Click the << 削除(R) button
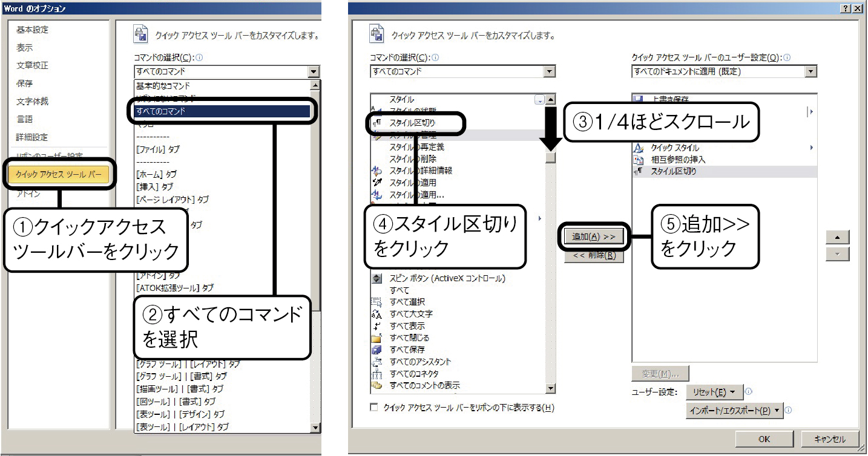Viewport: 868px width, 456px height. 594,255
